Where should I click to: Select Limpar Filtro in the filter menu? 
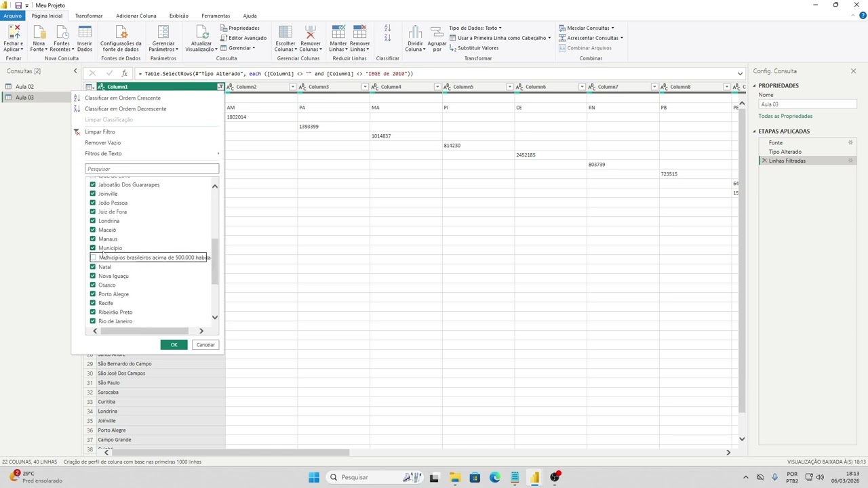pyautogui.click(x=100, y=131)
